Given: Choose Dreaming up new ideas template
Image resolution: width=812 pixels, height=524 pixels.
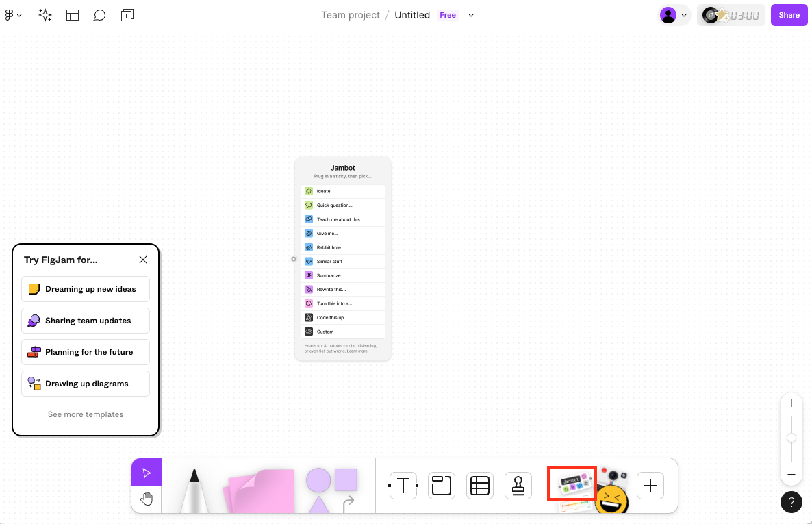Looking at the screenshot, I should 86,288.
